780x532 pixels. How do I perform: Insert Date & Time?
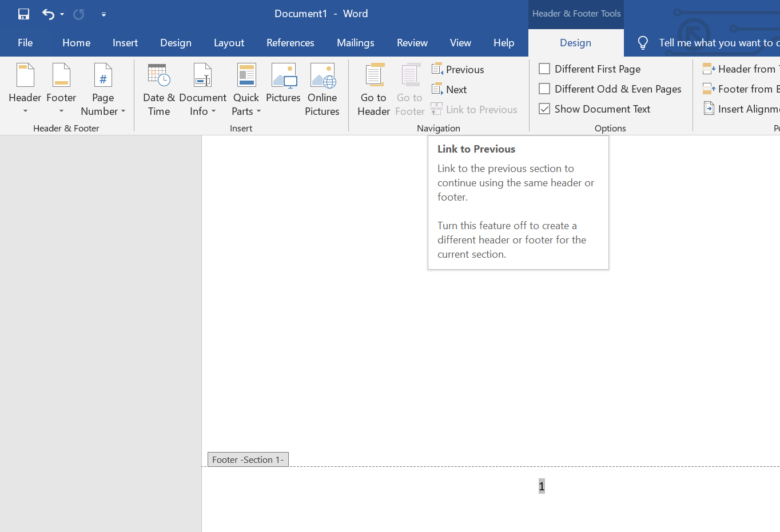pyautogui.click(x=159, y=89)
